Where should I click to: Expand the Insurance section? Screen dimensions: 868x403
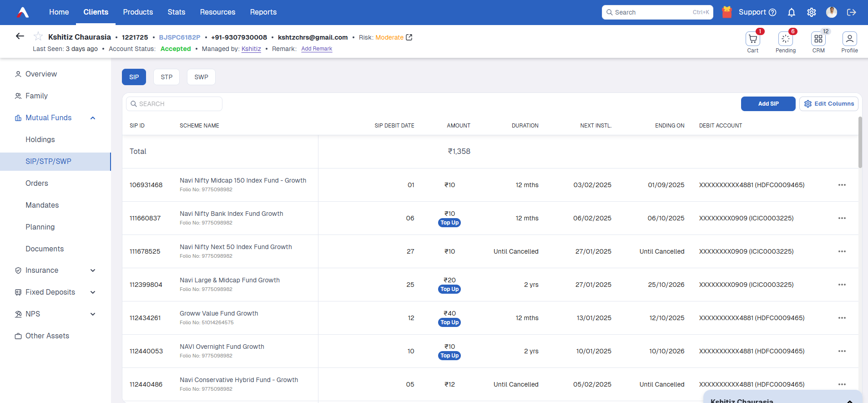pyautogui.click(x=93, y=270)
